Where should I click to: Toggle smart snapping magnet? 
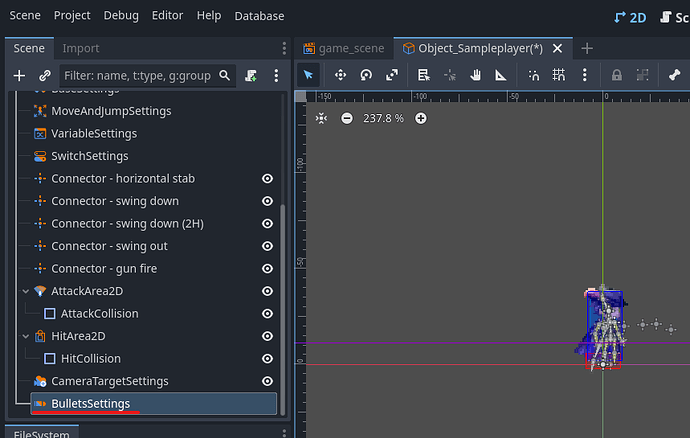pyautogui.click(x=533, y=75)
